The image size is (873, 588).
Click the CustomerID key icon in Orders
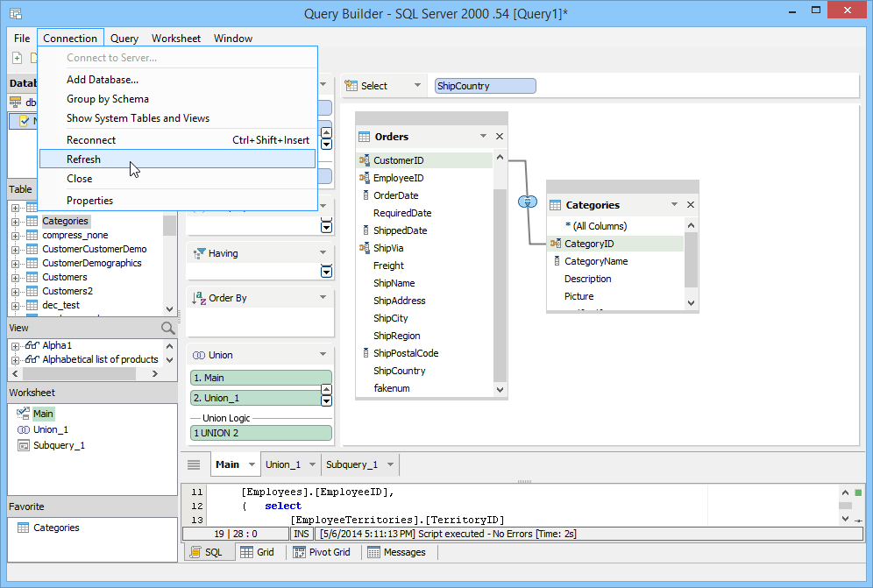coord(364,160)
